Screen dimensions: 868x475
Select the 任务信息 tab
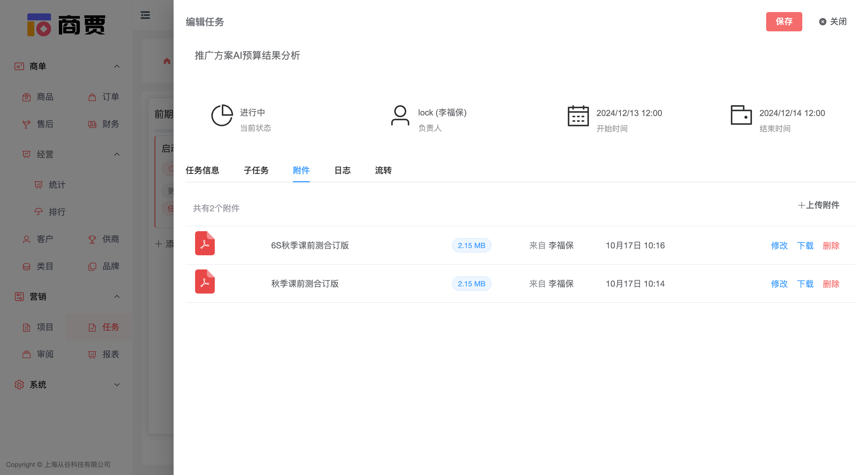point(202,171)
